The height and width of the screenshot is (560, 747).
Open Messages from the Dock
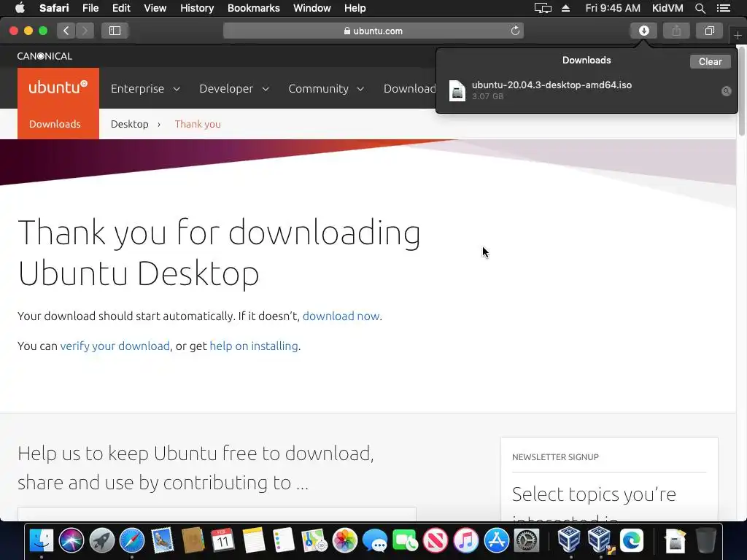pyautogui.click(x=375, y=540)
